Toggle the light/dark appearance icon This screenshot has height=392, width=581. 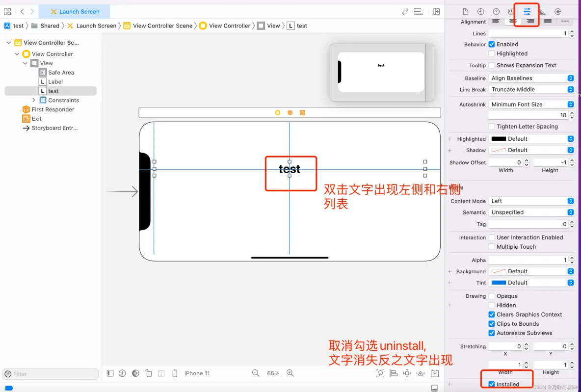pyautogui.click(x=135, y=373)
